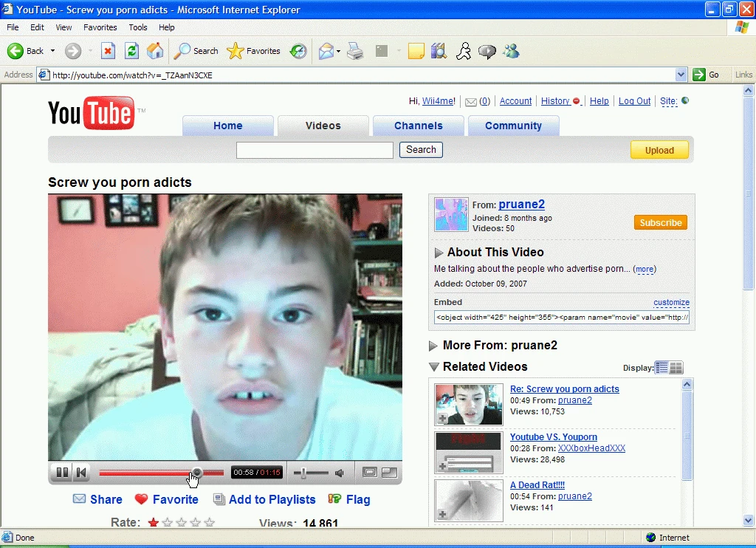Click the green Go arrow button
Screen dimensions: 756x548
698,75
